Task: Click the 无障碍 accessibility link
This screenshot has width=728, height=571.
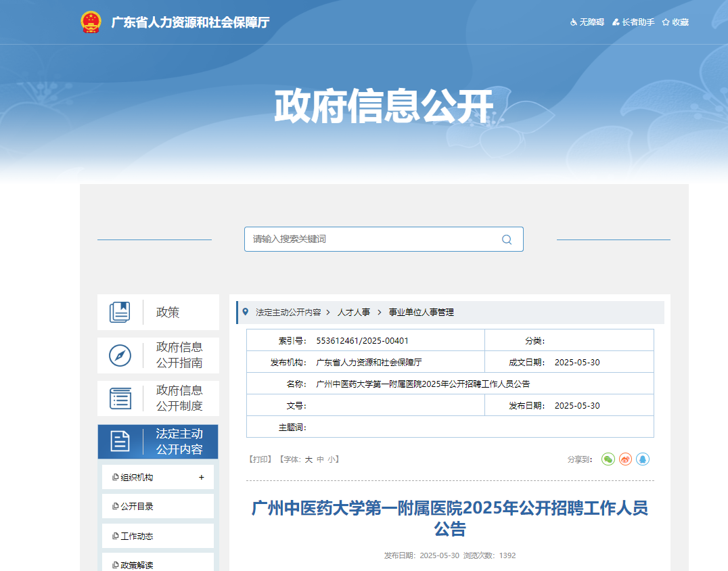Action: 587,22
